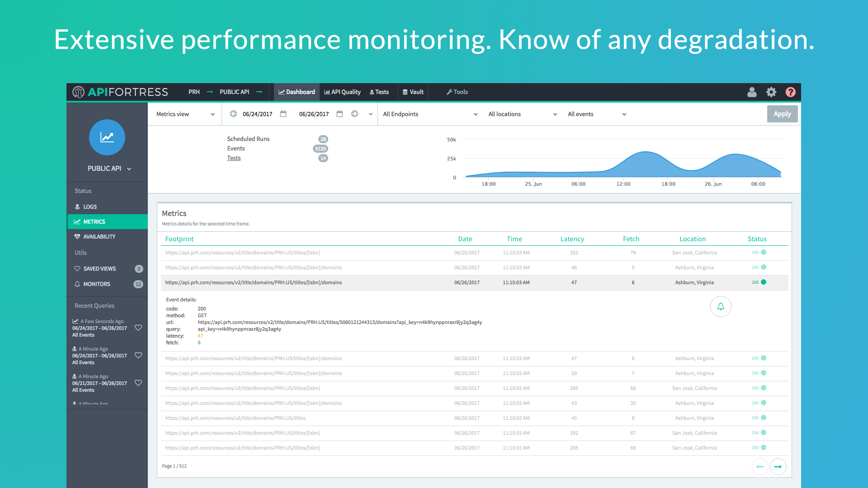Viewport: 868px width, 488px height.
Task: Click the bell alert icon in event details
Action: pyautogui.click(x=721, y=306)
